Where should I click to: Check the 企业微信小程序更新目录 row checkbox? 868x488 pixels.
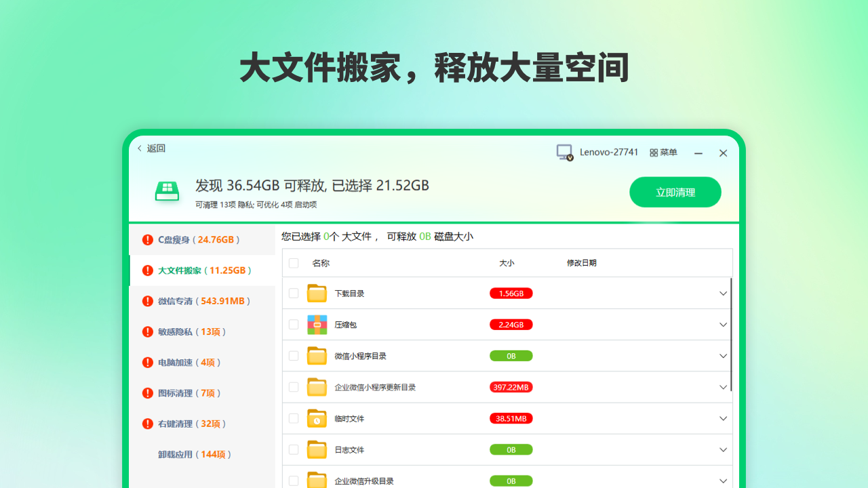[x=294, y=387]
